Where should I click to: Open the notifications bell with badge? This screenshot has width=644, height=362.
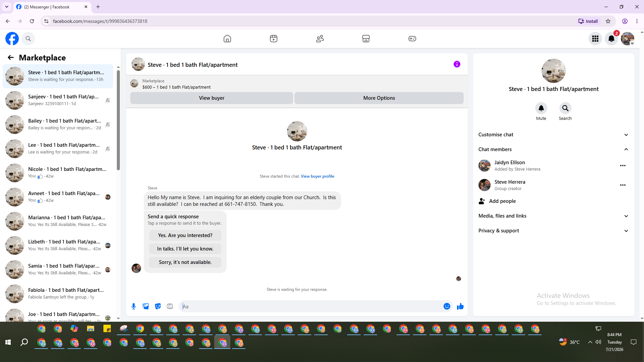point(611,39)
